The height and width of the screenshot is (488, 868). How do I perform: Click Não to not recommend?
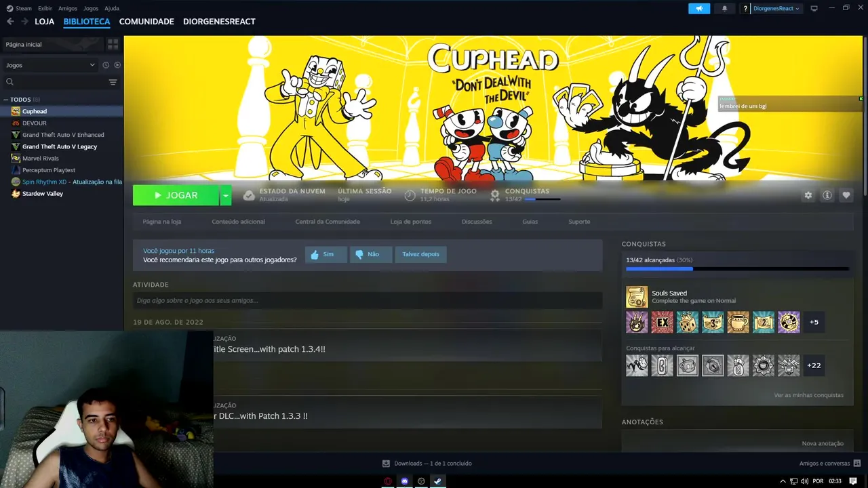point(371,254)
